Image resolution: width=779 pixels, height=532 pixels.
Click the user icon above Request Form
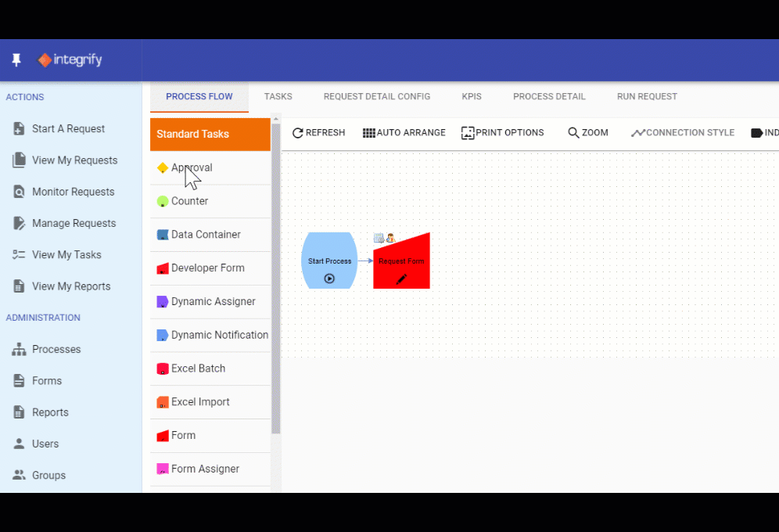click(390, 238)
